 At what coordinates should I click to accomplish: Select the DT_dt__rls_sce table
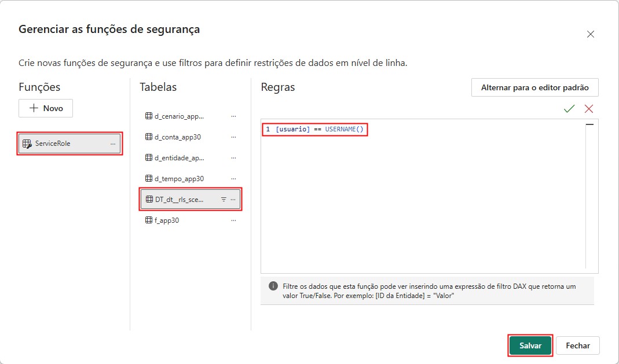180,199
